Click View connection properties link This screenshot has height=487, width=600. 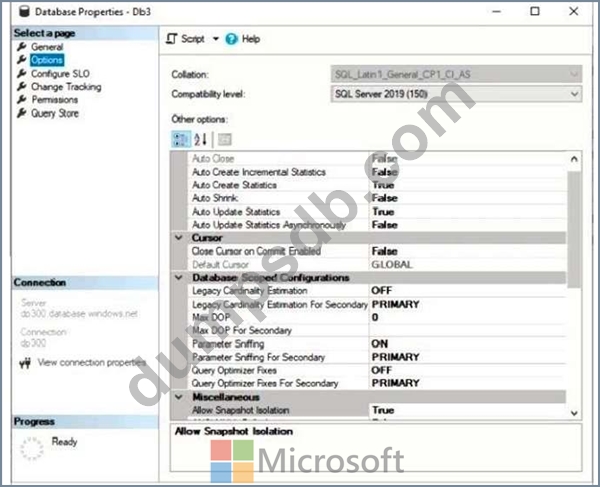point(91,362)
